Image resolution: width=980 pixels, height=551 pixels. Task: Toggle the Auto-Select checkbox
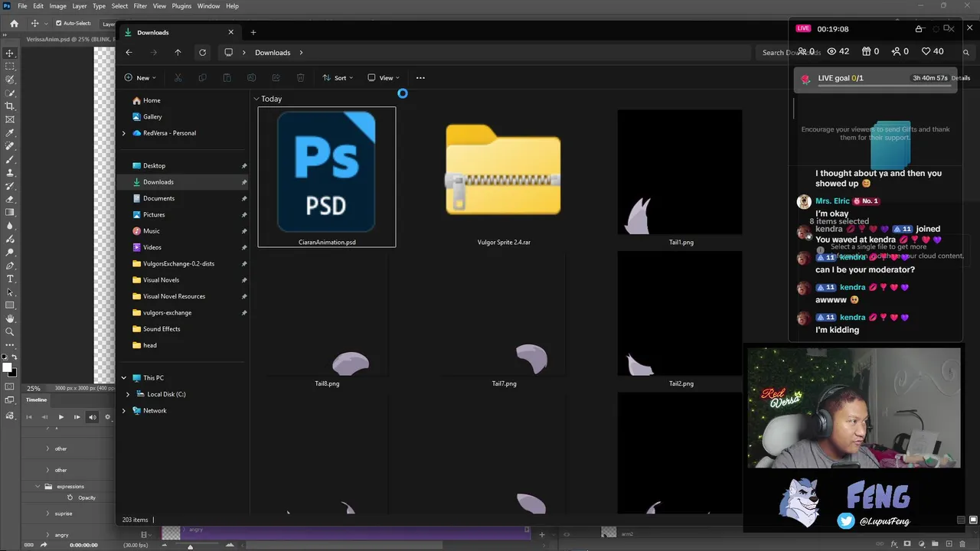(x=59, y=23)
